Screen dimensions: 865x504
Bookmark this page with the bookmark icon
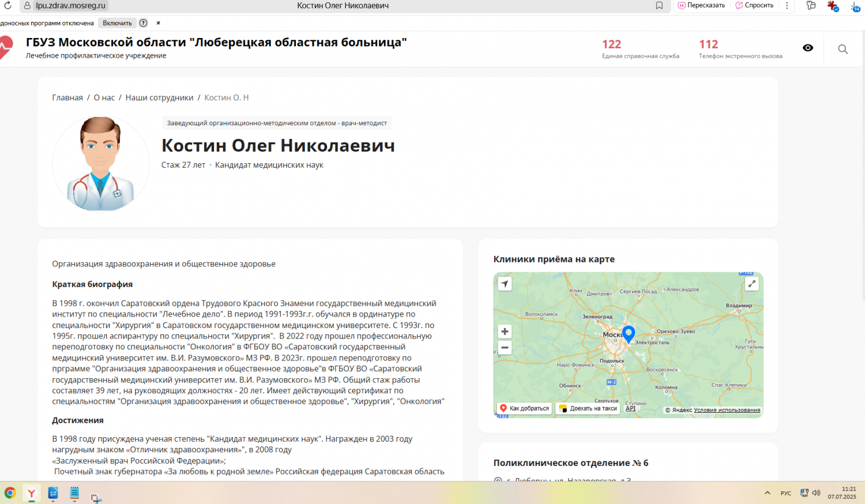659,6
